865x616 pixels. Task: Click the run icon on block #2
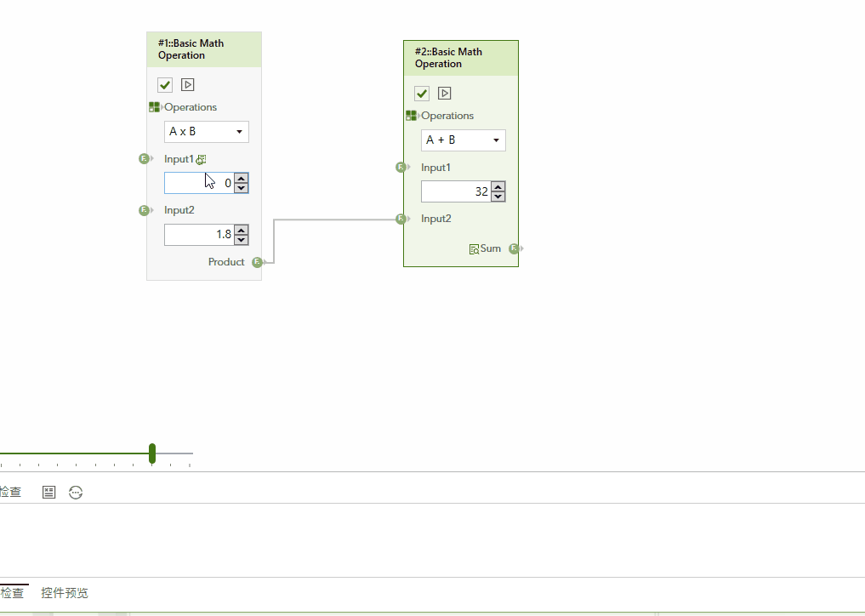[x=445, y=94]
